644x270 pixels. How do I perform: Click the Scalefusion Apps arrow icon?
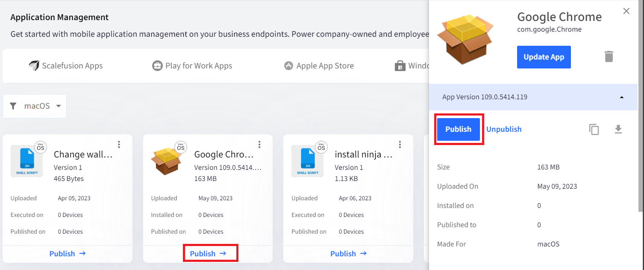[34, 65]
